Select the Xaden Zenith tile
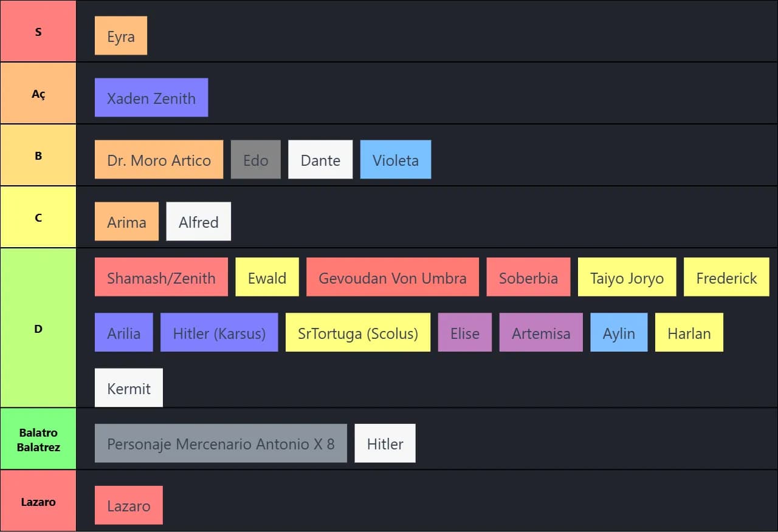Screen dimensions: 778x532 (151, 98)
